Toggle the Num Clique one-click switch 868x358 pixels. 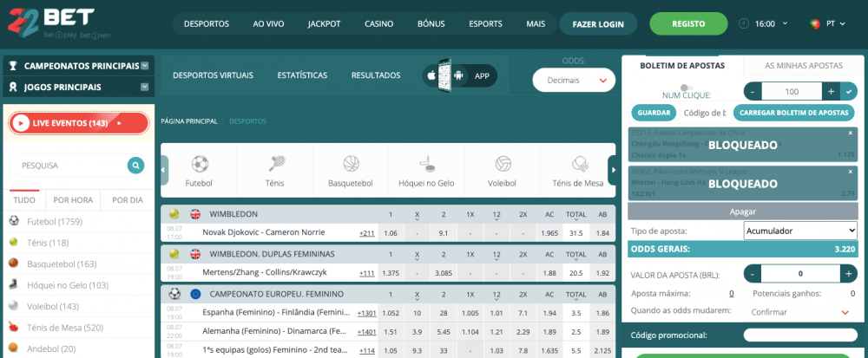pyautogui.click(x=687, y=88)
